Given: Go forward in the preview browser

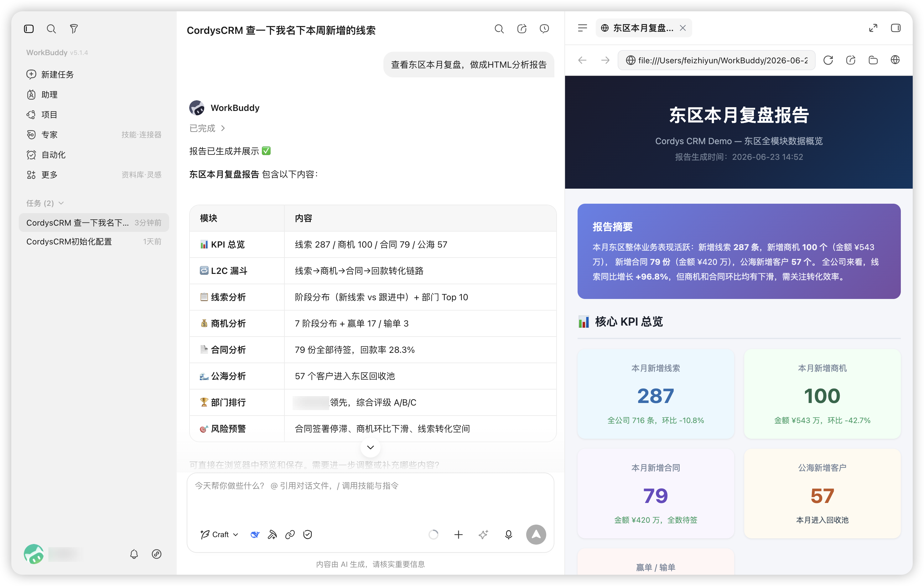Looking at the screenshot, I should 605,60.
